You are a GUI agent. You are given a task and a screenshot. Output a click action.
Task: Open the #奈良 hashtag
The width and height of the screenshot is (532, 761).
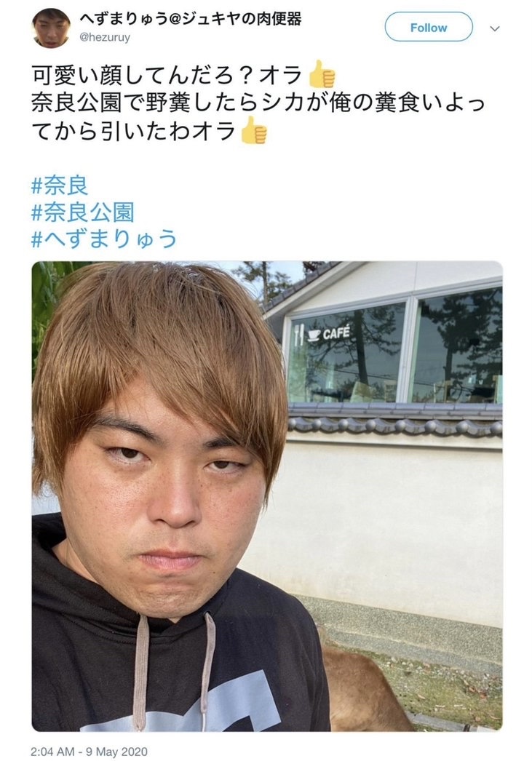click(60, 186)
